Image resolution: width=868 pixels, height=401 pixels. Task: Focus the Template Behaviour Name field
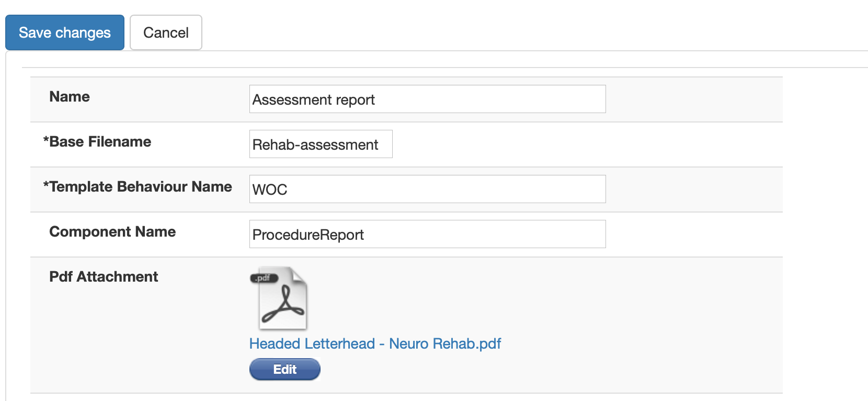coord(427,189)
